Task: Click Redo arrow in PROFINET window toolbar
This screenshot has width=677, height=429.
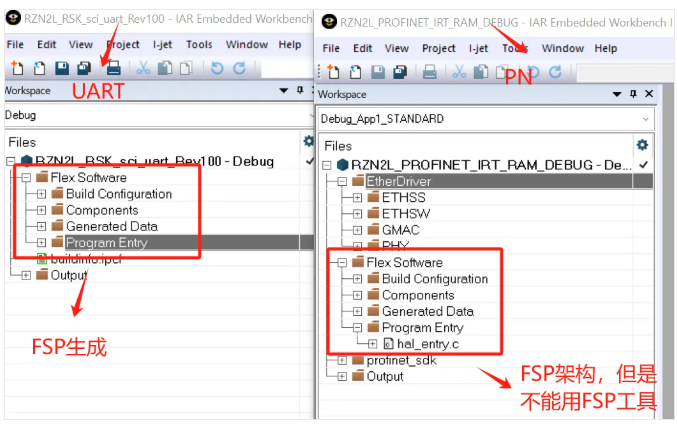Action: pyautogui.click(x=555, y=72)
